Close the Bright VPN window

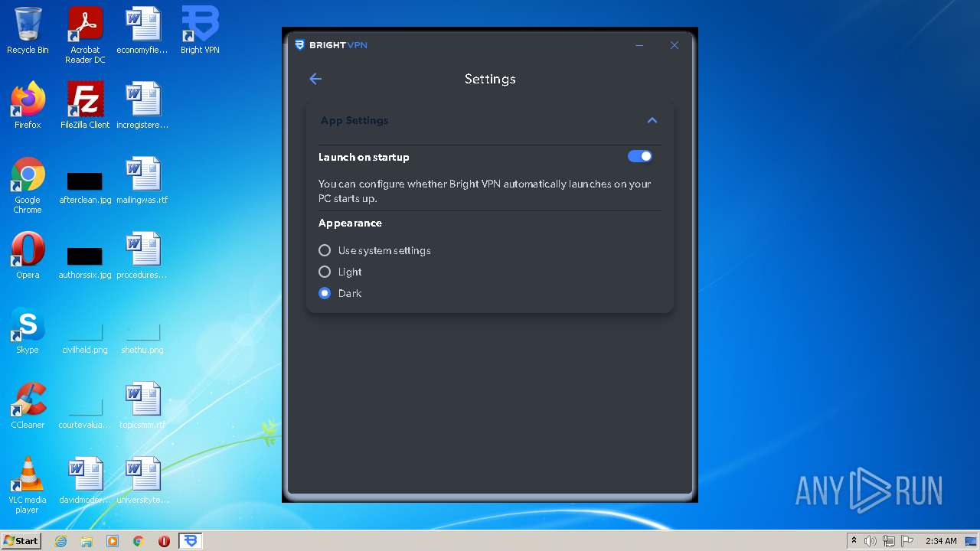(x=675, y=45)
